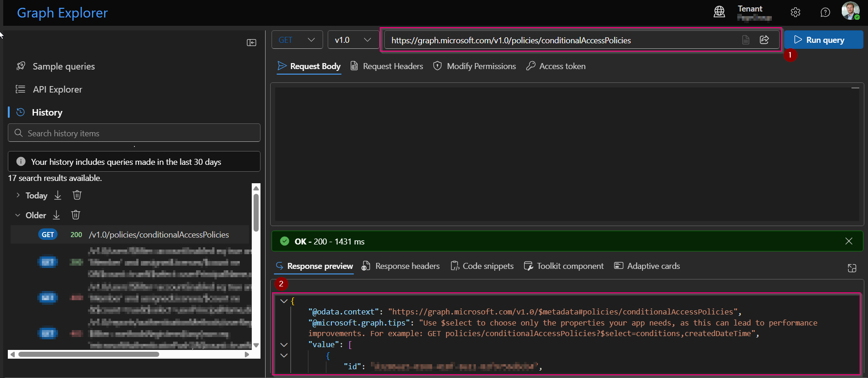868x378 pixels.
Task: Collapse the first object inside the value array
Action: point(284,355)
